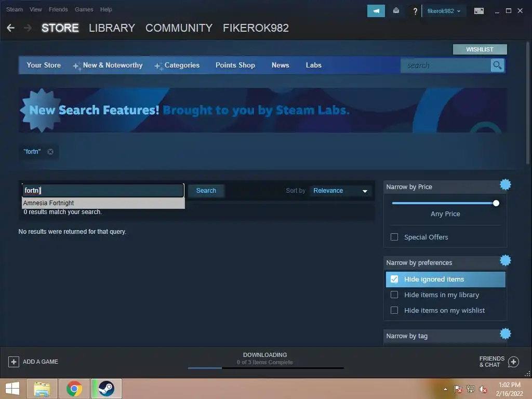
Task: Click ADD A GAME label
Action: pyautogui.click(x=41, y=362)
